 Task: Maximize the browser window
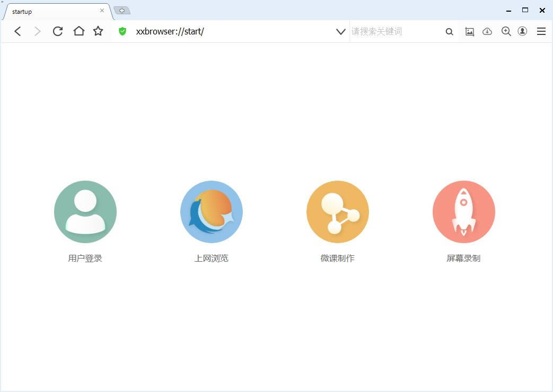[525, 10]
